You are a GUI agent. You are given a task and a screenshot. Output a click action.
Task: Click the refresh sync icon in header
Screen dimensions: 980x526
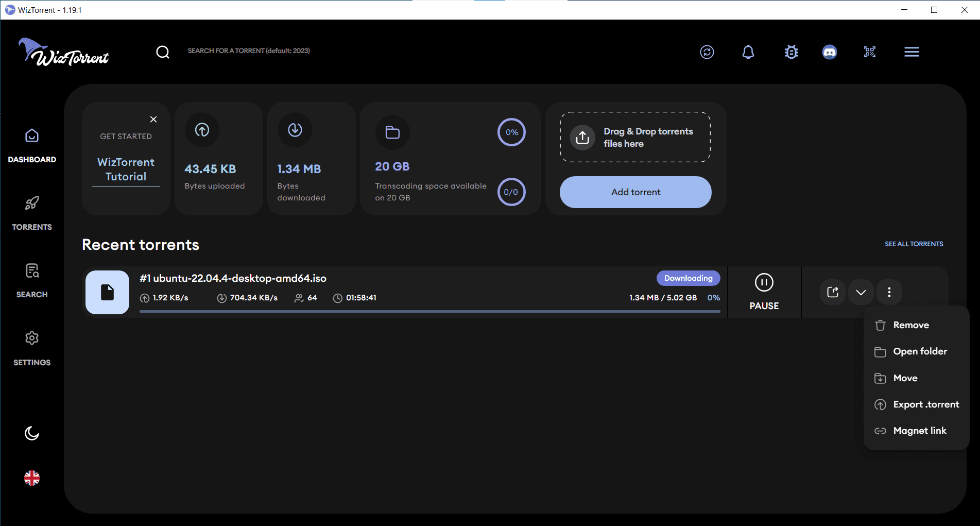tap(707, 52)
